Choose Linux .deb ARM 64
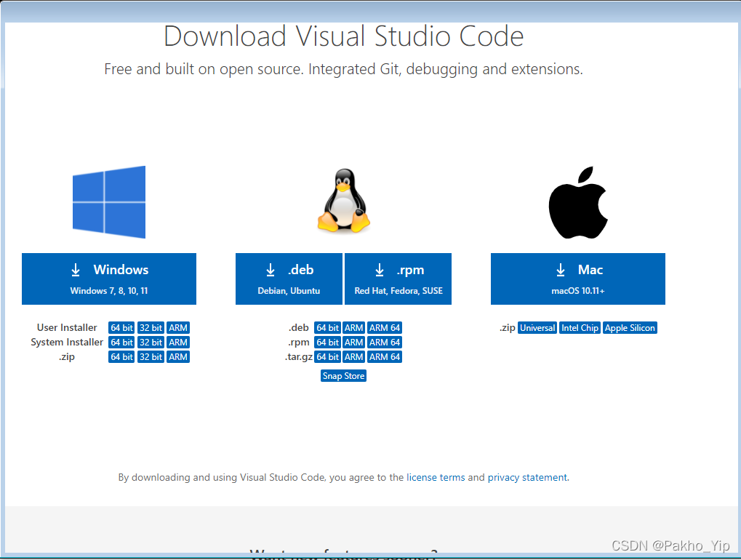Screen dimensions: 741x560 pos(385,328)
